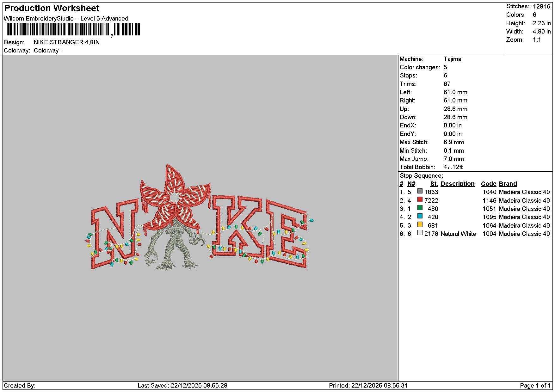The width and height of the screenshot is (555, 392).
Task: Click the 'Page 1 of 1' footer text
Action: (x=535, y=386)
